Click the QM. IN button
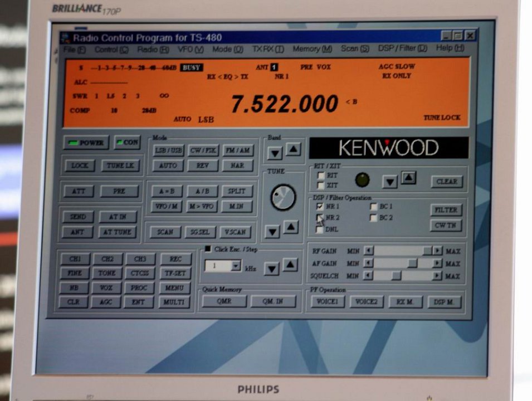532x401 pixels. (273, 301)
